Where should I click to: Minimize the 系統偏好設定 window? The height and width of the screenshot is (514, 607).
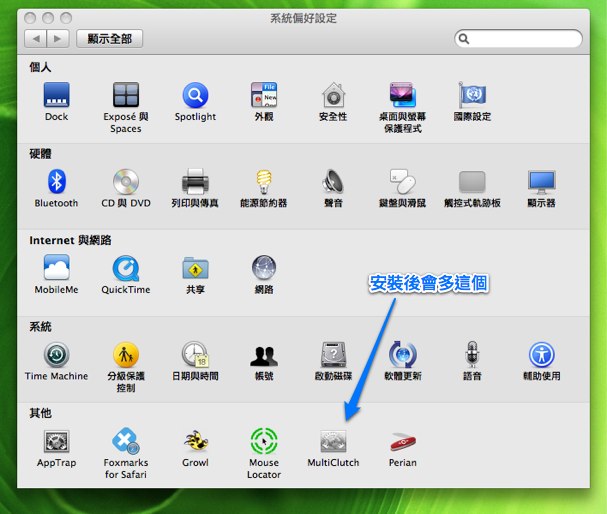48,18
